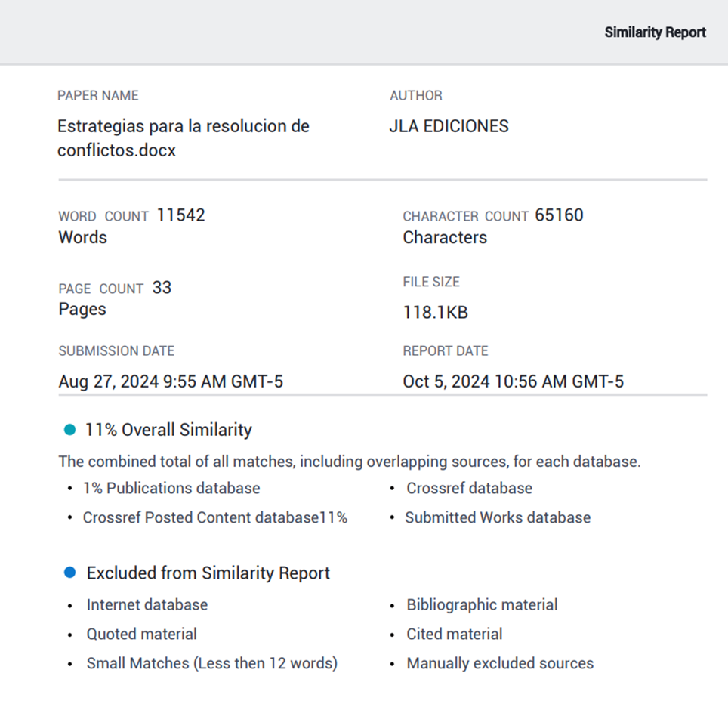Click author name JLA EDICIONES

point(449,126)
